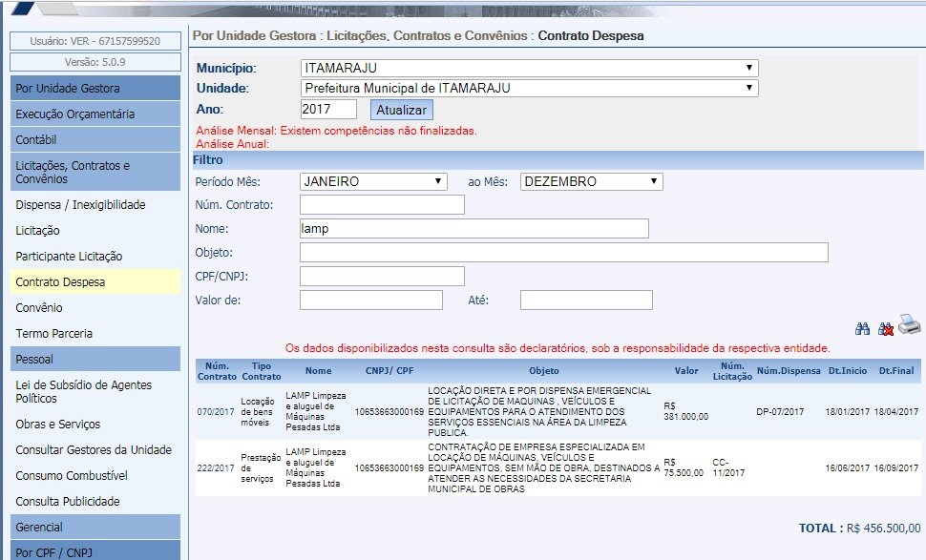Open Participante Licitação page
926x560 pixels.
click(69, 257)
